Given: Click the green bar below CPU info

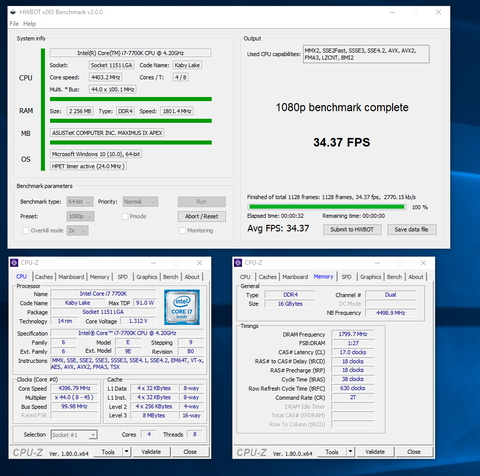Looking at the screenshot, I should pyautogui.click(x=131, y=99).
